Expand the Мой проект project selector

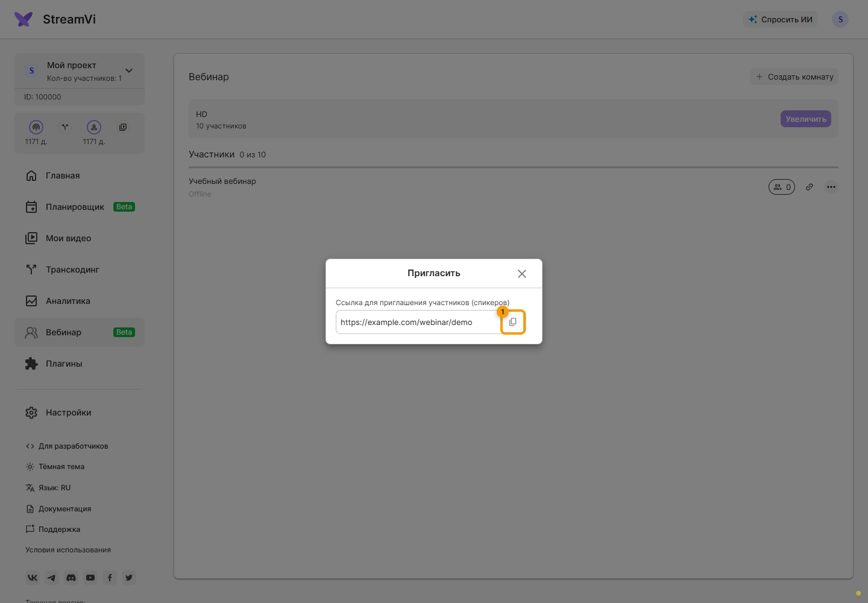[80, 71]
